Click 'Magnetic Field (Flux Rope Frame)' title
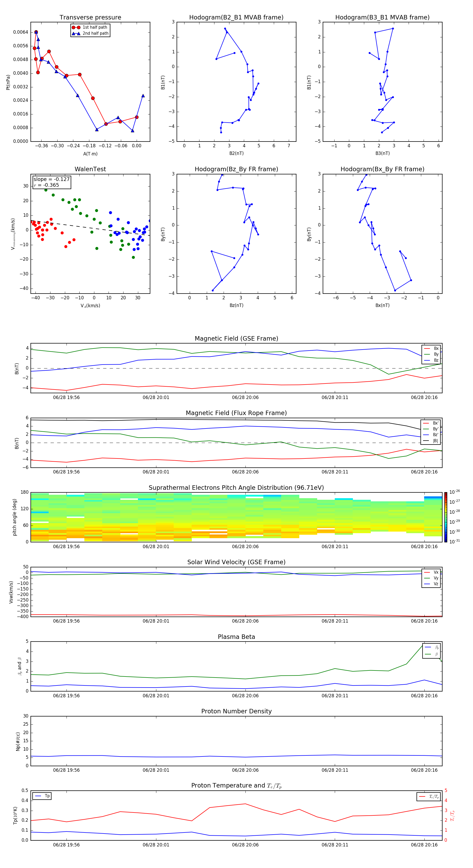473x868 pixels. click(236, 413)
